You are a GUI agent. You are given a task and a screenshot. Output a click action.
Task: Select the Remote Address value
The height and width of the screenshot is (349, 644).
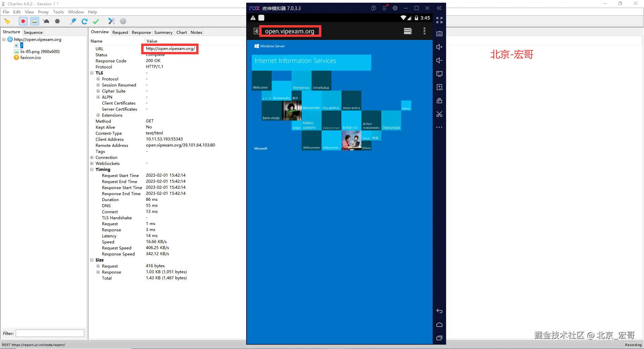tap(180, 145)
